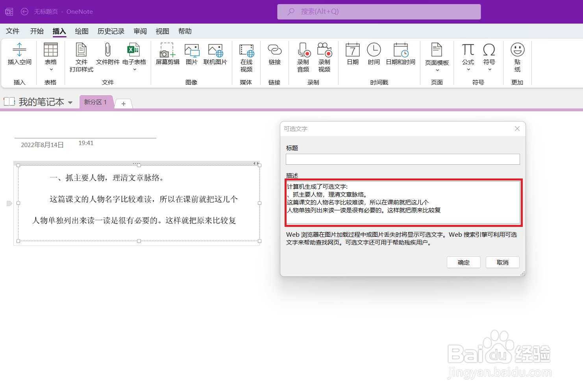
Task: Expand the 表格 table dropdown arrow
Action: point(50,69)
